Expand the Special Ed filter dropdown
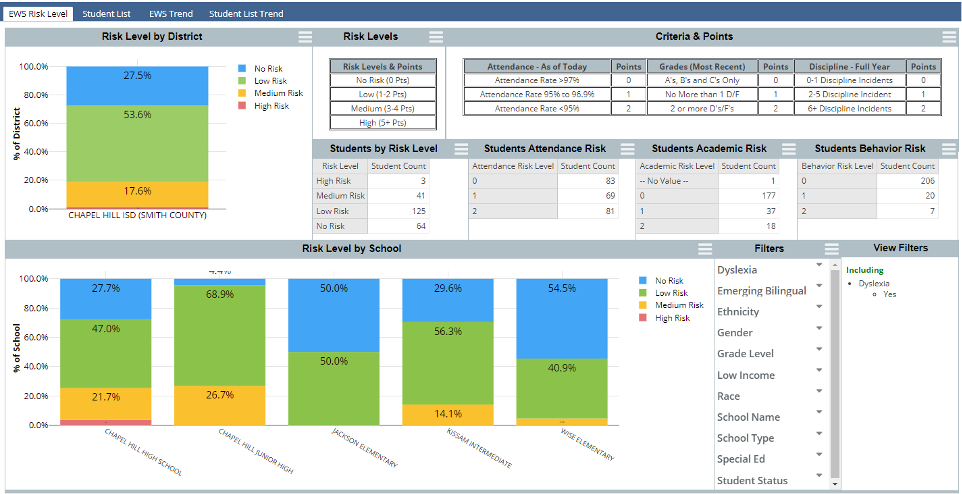This screenshot has width=962, height=494. tap(819, 455)
